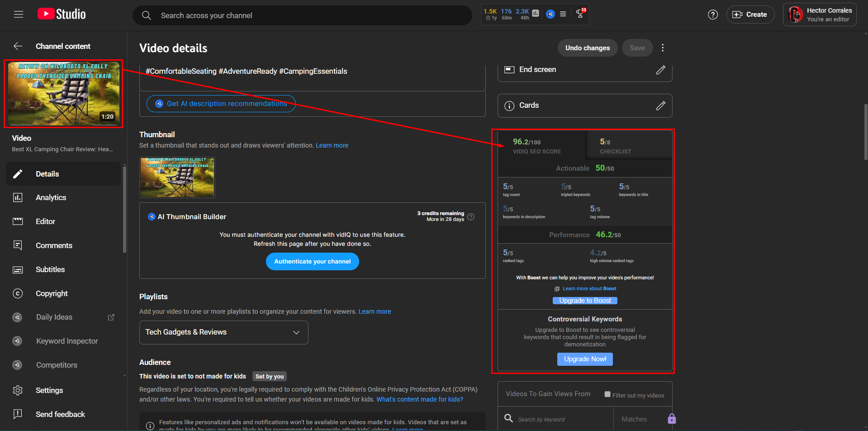This screenshot has width=868, height=431.
Task: Open Competitors page
Action: 63,365
